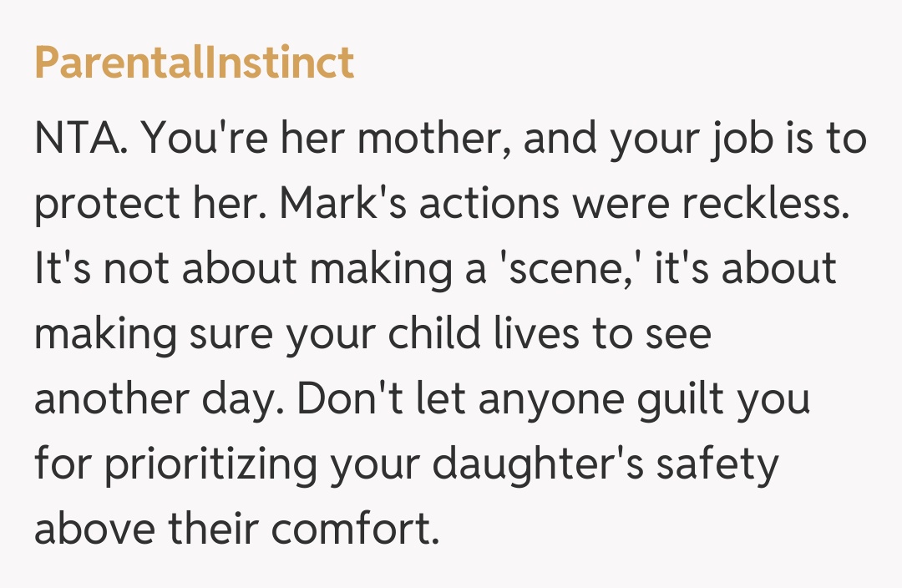
Task: Click the word "safety" in the comment
Action: point(716,464)
